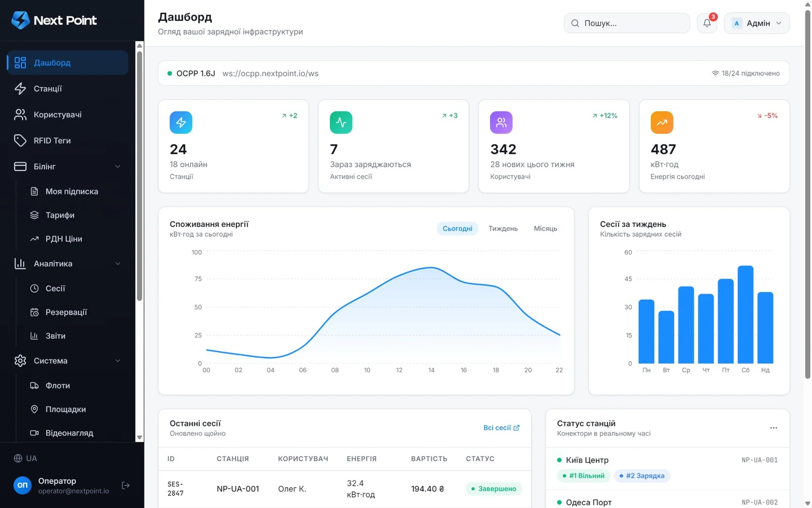
Task: Click the blue stations lightning card icon
Action: click(181, 122)
